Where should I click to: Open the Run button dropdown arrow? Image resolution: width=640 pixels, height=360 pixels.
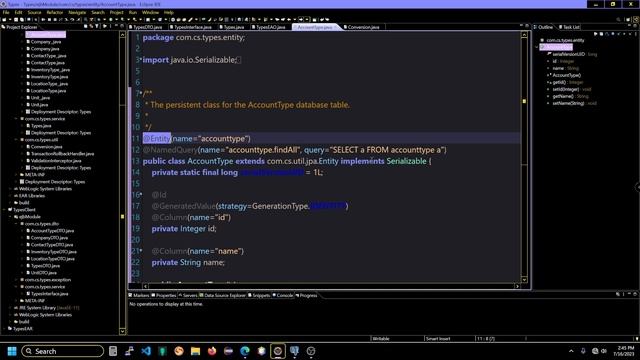pyautogui.click(x=117, y=19)
